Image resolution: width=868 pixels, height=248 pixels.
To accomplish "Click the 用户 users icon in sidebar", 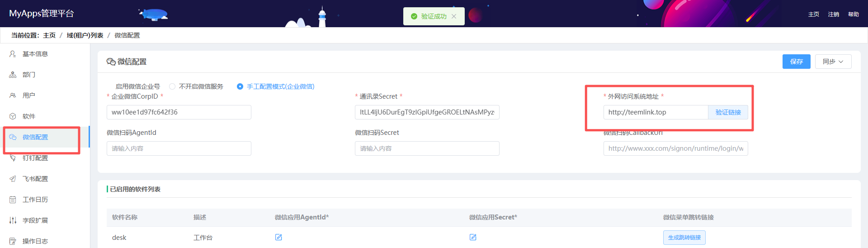I will tap(13, 95).
